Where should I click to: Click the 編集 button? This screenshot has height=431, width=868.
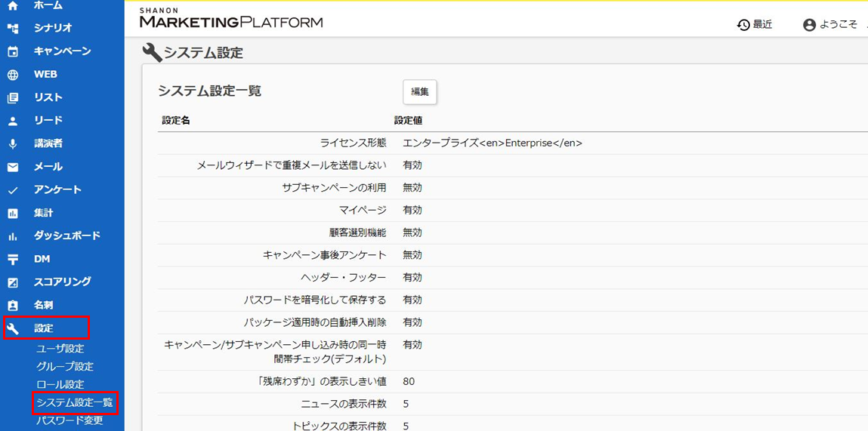pos(419,92)
